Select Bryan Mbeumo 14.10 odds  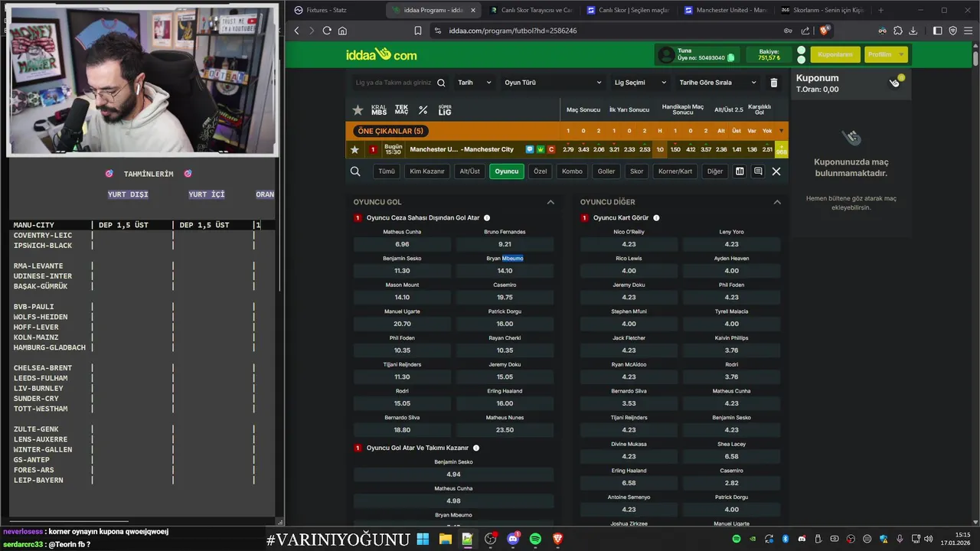pyautogui.click(x=505, y=271)
